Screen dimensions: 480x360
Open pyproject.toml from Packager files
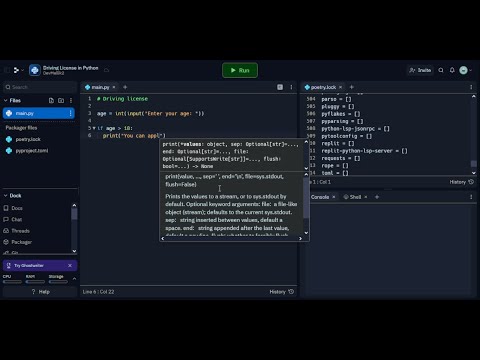point(32,151)
